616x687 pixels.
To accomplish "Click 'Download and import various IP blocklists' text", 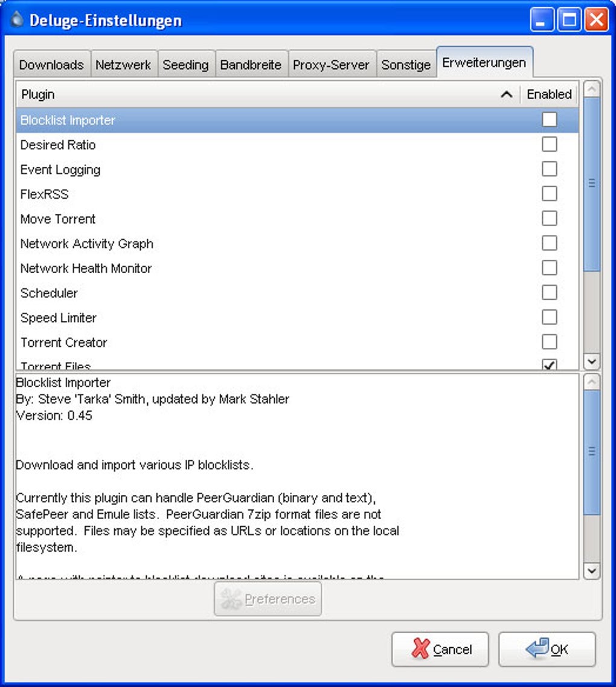I will 135,465.
